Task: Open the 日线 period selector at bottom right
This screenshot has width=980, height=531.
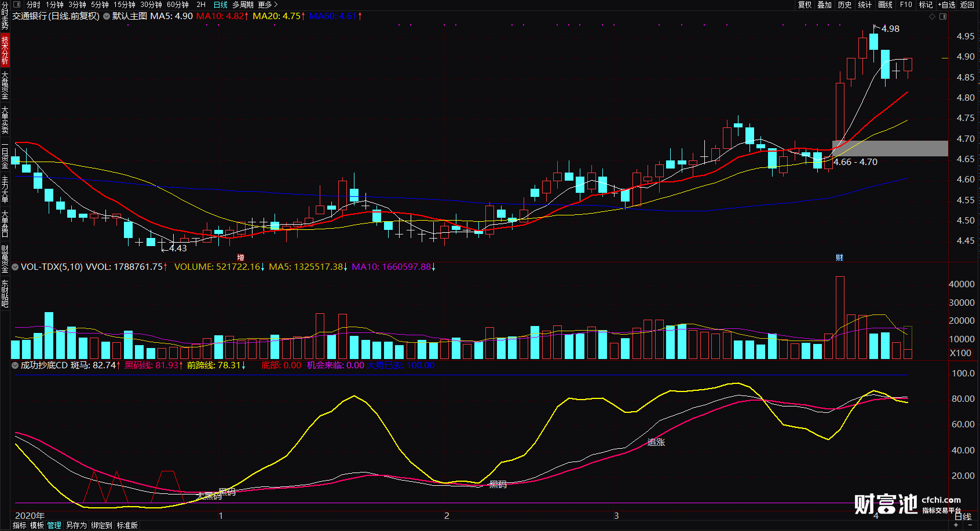Action: click(963, 517)
